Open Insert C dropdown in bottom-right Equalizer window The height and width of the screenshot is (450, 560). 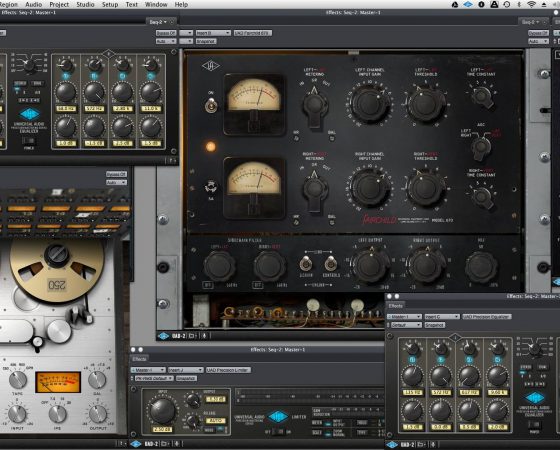[x=442, y=317]
